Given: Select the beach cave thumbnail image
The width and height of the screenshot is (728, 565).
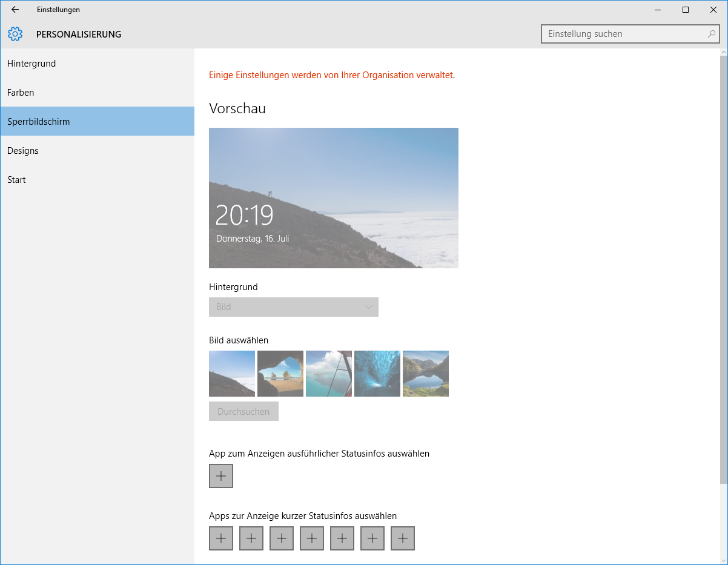Looking at the screenshot, I should click(x=280, y=374).
